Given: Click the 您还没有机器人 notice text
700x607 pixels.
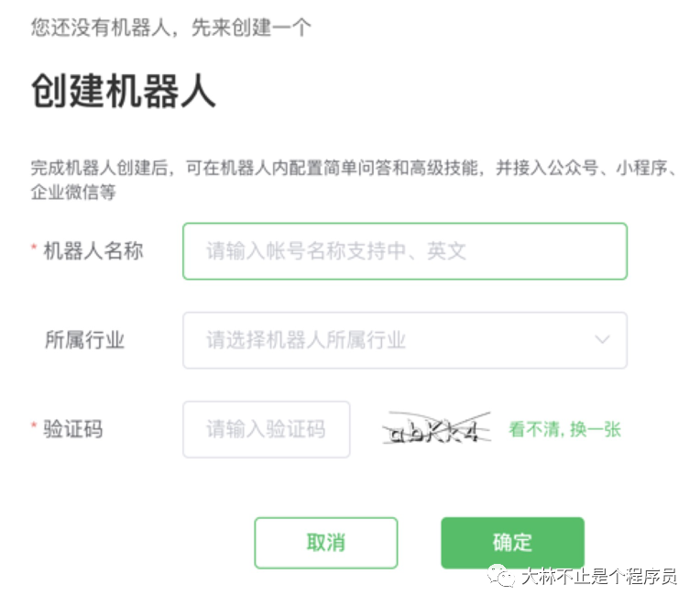Looking at the screenshot, I should pos(170,26).
